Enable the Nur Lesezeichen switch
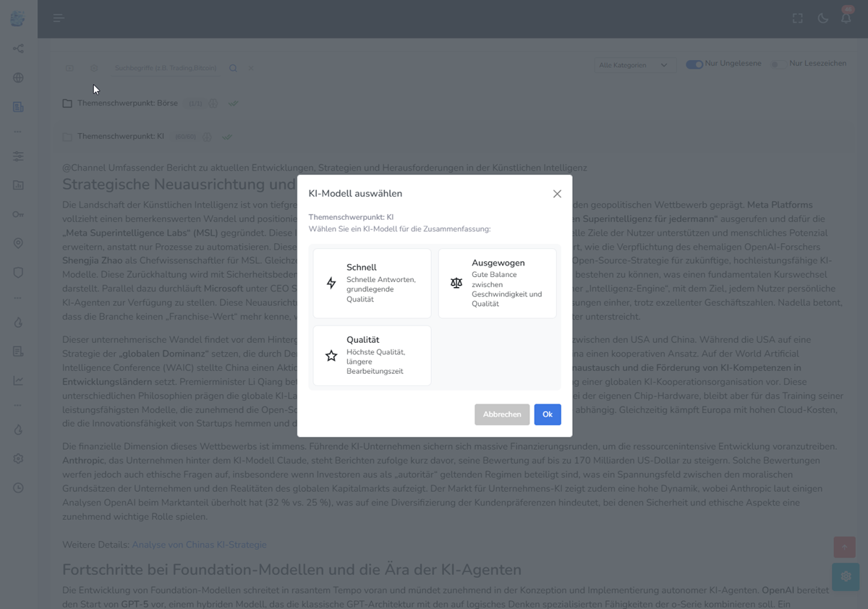This screenshot has width=868, height=609. tap(775, 64)
